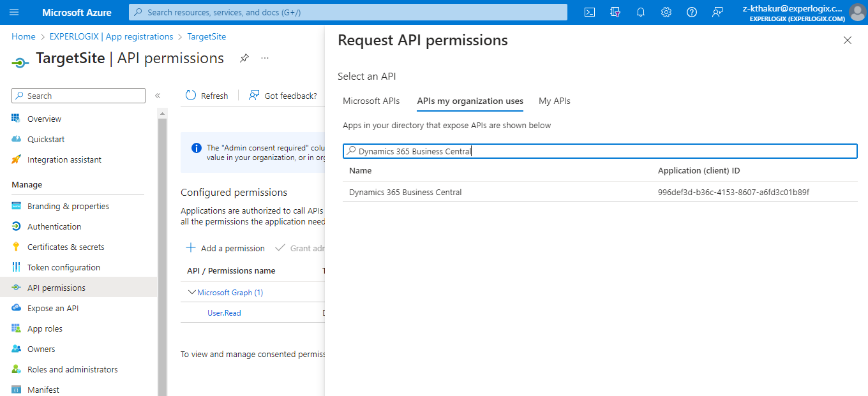Close the Request API permissions panel
Viewport: 868px width, 396px height.
tap(848, 40)
